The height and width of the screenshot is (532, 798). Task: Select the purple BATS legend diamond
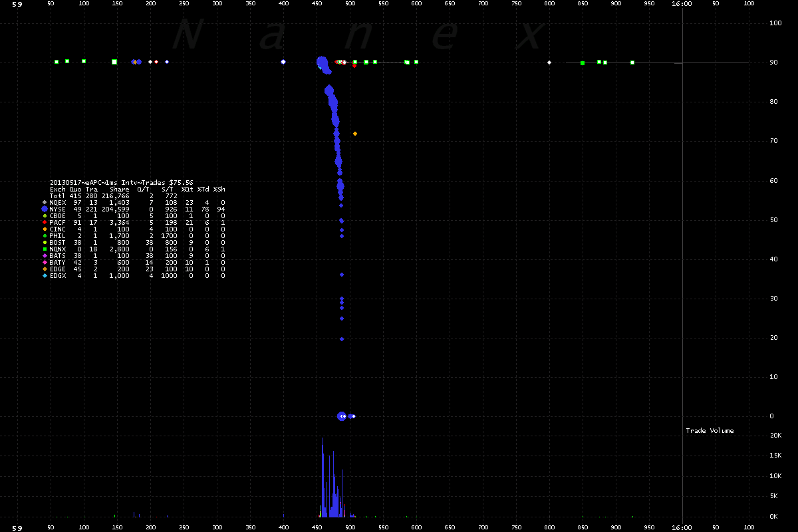[44, 255]
